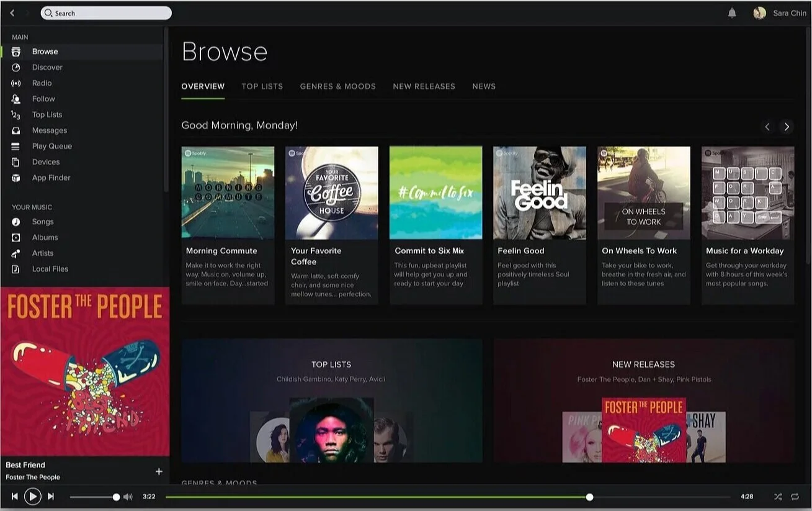Click the Browse sidebar icon

point(16,52)
